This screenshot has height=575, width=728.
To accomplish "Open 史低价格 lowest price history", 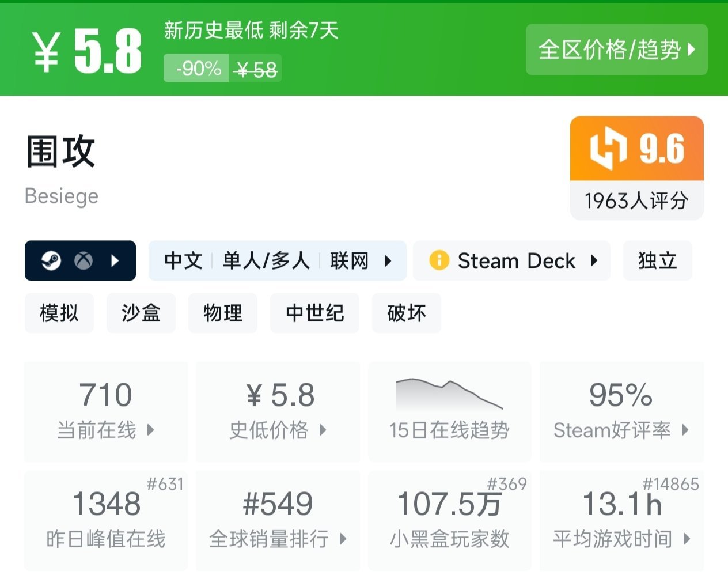I will tap(278, 411).
